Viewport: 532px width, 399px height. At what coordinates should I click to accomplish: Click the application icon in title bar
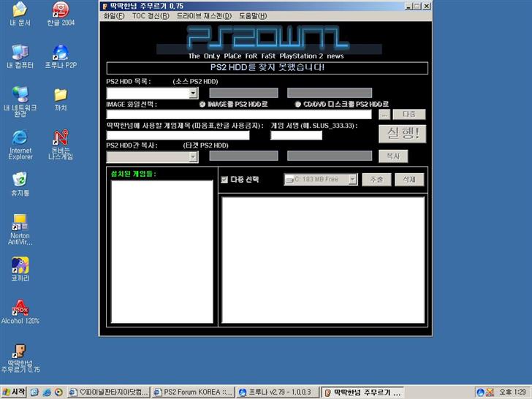[x=104, y=6]
